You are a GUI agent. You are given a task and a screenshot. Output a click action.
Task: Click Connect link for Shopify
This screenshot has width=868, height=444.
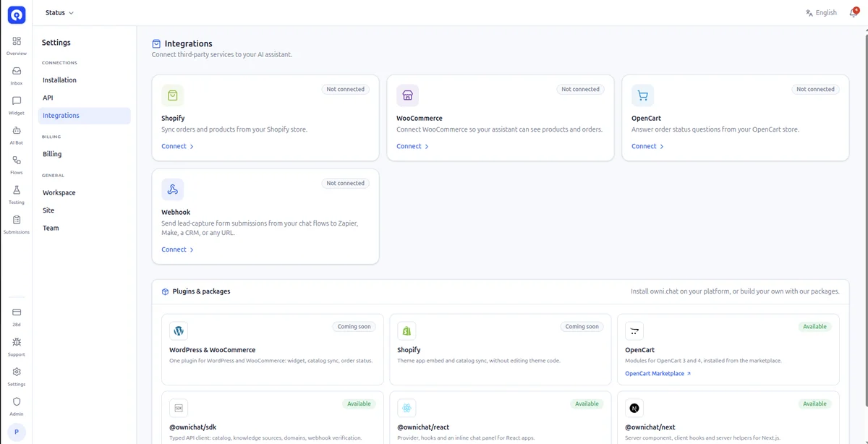(178, 146)
